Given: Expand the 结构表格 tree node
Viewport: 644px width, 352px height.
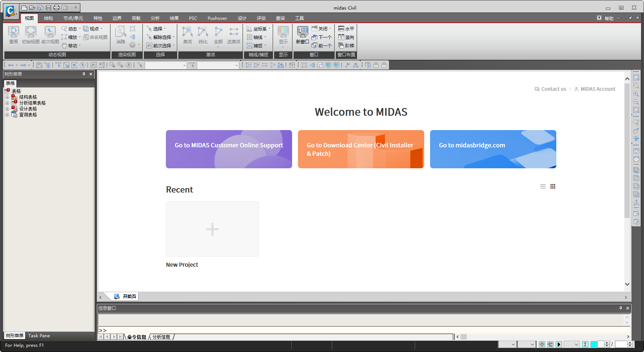Looking at the screenshot, I should pyautogui.click(x=7, y=97).
